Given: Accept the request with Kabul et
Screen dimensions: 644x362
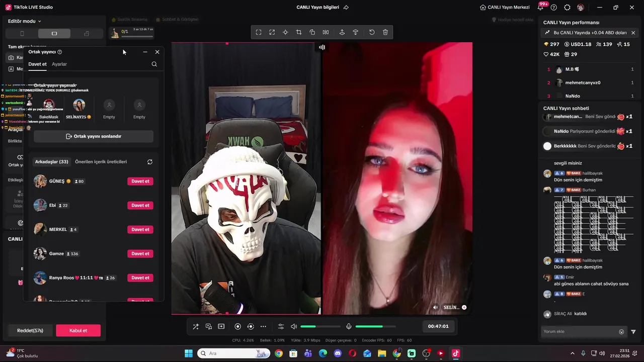Looking at the screenshot, I should 78,330.
